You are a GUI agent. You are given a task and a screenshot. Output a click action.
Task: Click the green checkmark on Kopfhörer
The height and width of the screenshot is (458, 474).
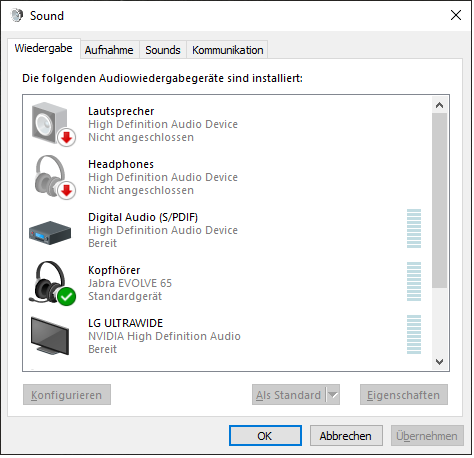(66, 296)
